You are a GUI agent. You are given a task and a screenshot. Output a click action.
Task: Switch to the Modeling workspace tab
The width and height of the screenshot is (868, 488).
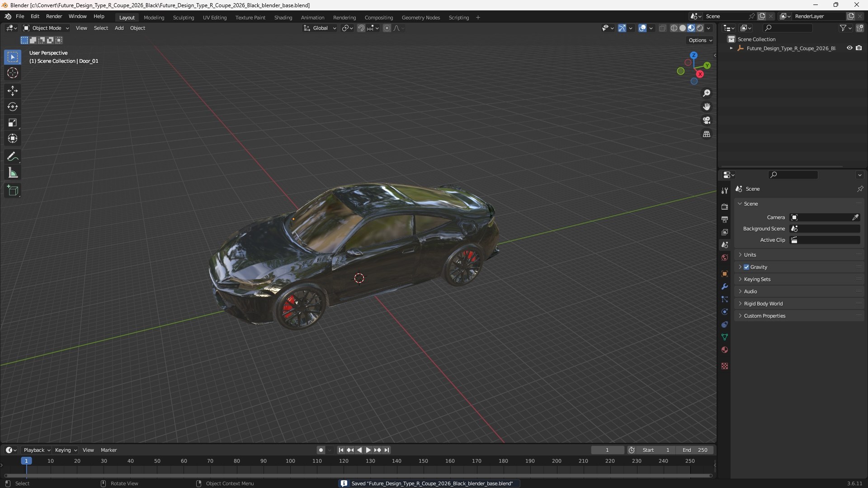[154, 18]
